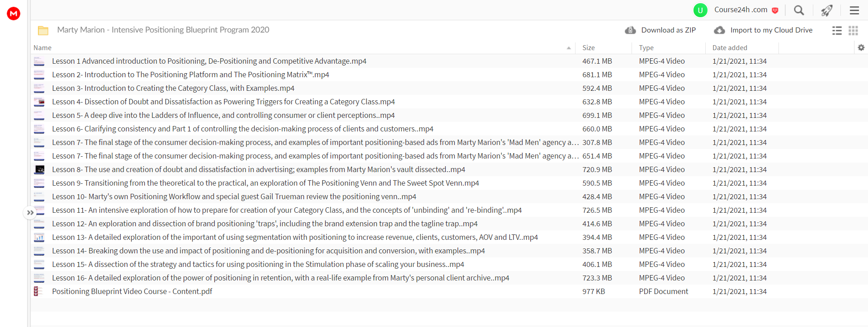
Task: Click Download as ZIP
Action: (x=660, y=30)
